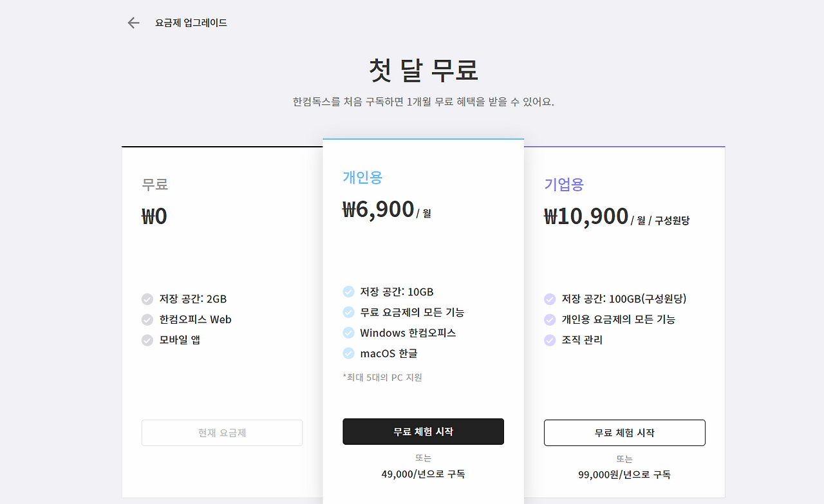Click the 기업용 plan title
Screen dimensions: 824x504
point(564,185)
